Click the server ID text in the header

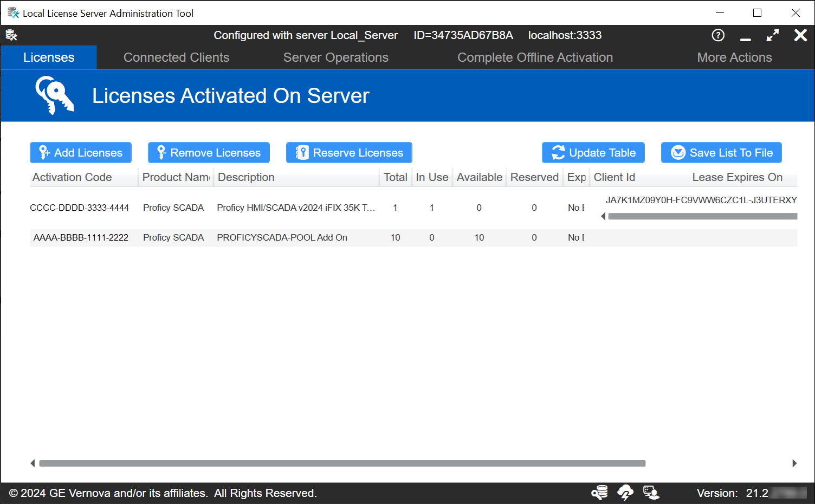pos(463,35)
